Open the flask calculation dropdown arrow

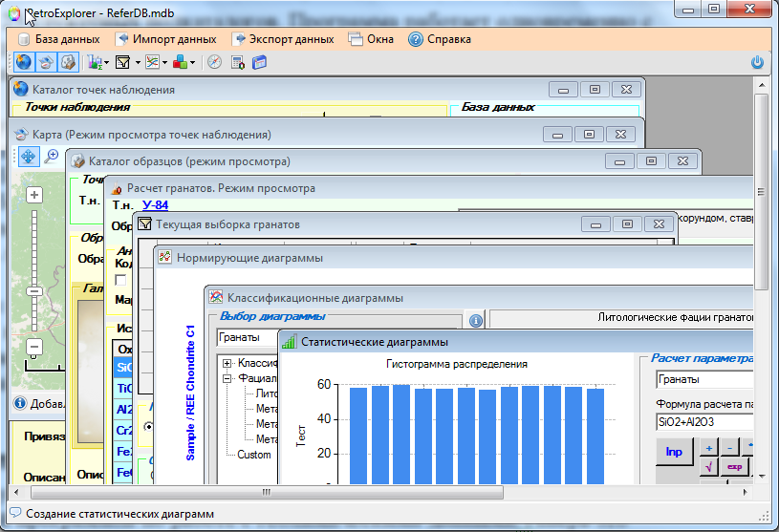[x=107, y=63]
